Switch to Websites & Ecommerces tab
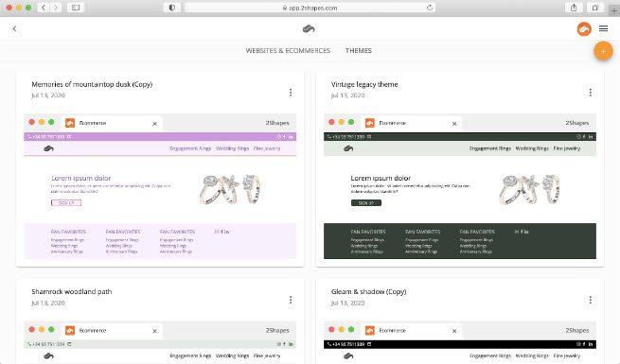This screenshot has height=364, width=620. [x=288, y=50]
